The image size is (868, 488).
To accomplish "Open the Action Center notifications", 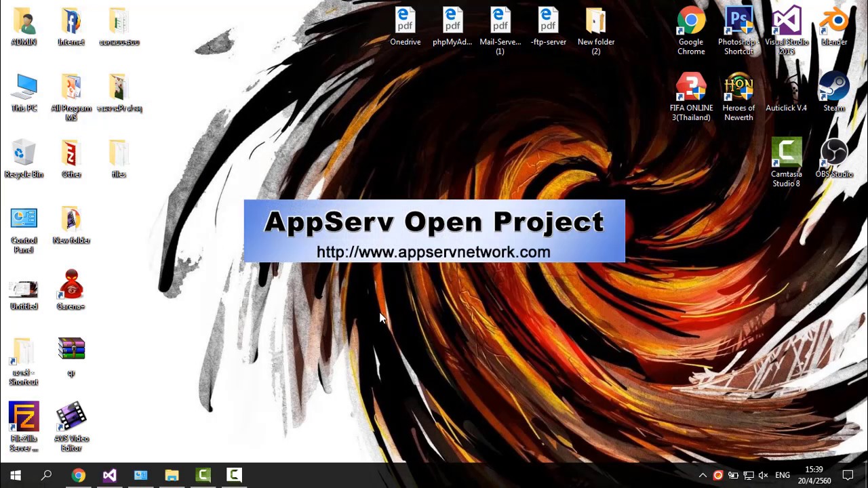I will (848, 475).
